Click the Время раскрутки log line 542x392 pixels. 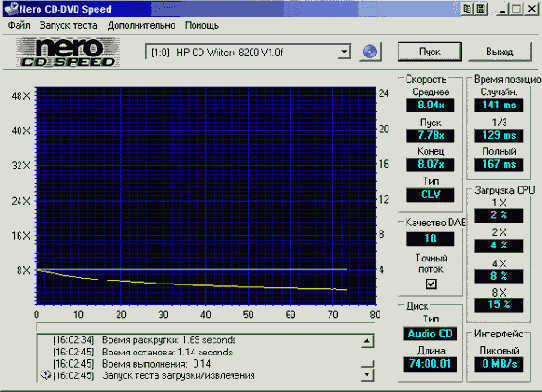(144, 340)
